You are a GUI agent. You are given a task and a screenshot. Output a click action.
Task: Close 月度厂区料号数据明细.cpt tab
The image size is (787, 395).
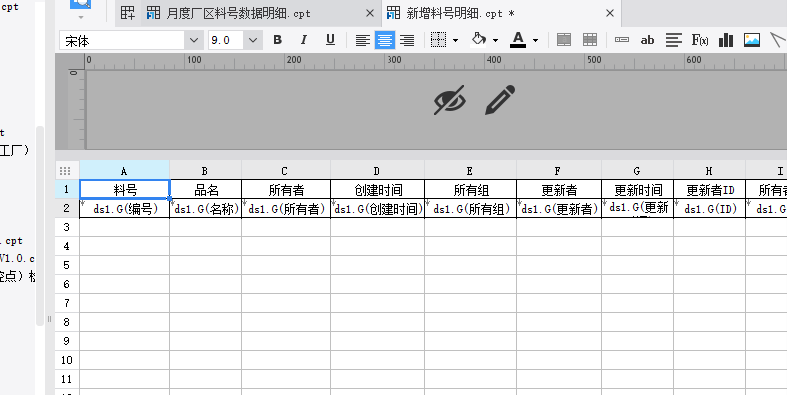(370, 14)
